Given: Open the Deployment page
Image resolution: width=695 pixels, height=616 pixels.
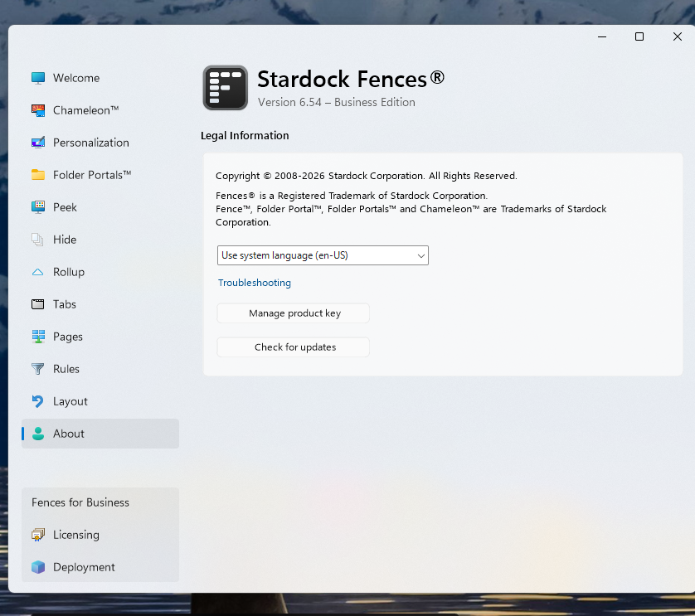Looking at the screenshot, I should 100,567.
